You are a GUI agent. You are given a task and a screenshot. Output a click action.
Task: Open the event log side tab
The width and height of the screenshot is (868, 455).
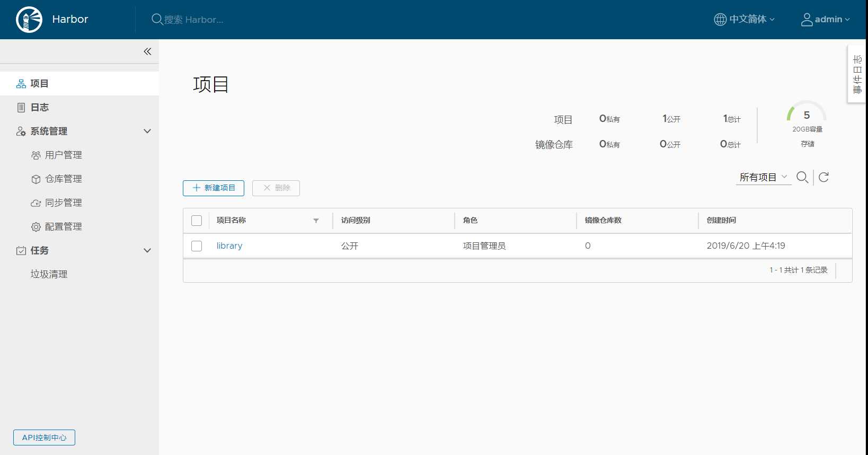(857, 74)
